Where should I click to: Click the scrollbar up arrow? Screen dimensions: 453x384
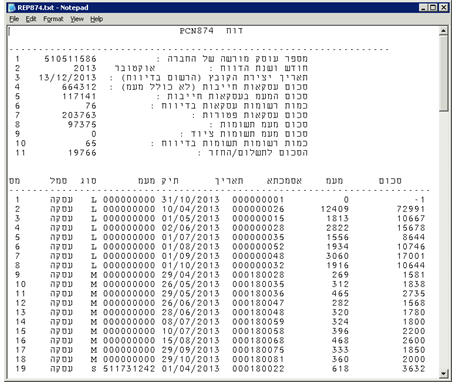[x=443, y=31]
